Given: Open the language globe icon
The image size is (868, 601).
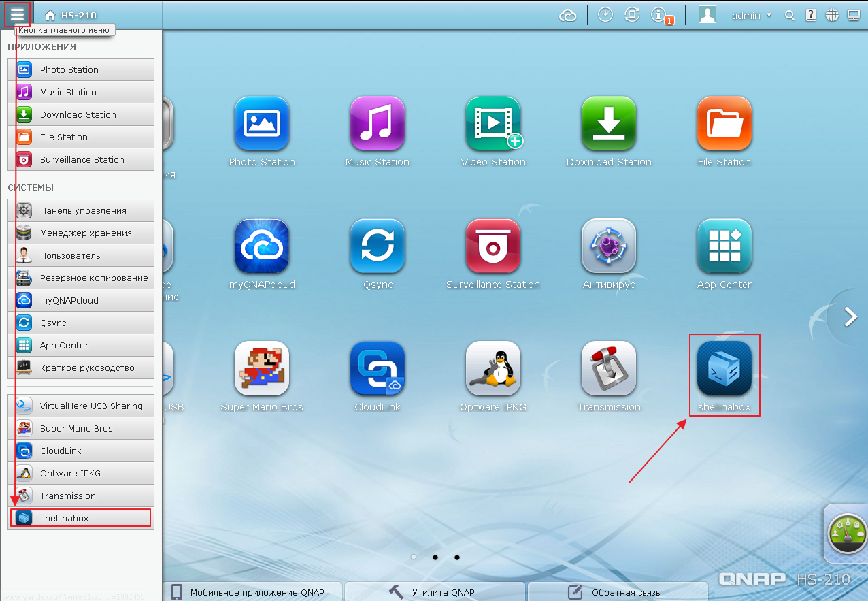Looking at the screenshot, I should click(831, 15).
